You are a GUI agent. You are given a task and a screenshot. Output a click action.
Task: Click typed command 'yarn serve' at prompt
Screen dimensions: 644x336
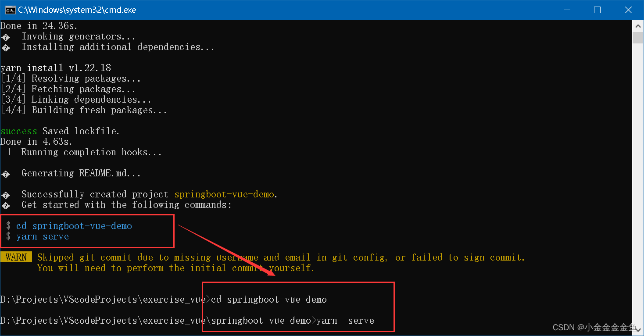(345, 321)
